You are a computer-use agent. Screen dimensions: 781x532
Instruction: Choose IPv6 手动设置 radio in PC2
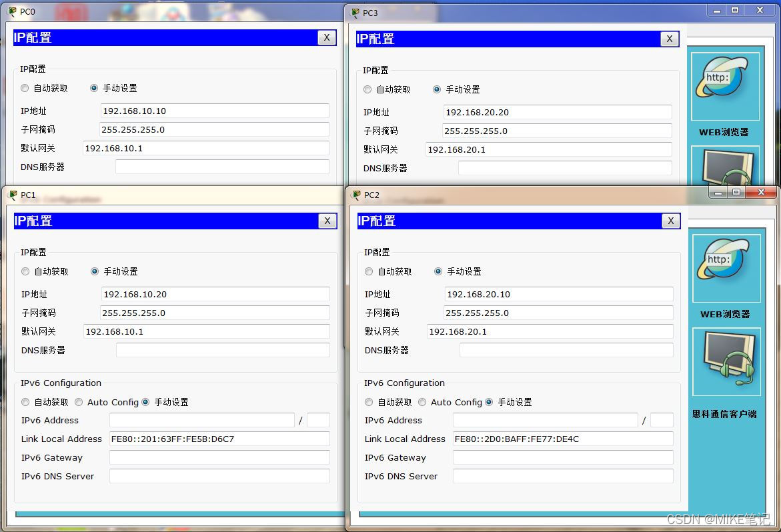click(489, 402)
